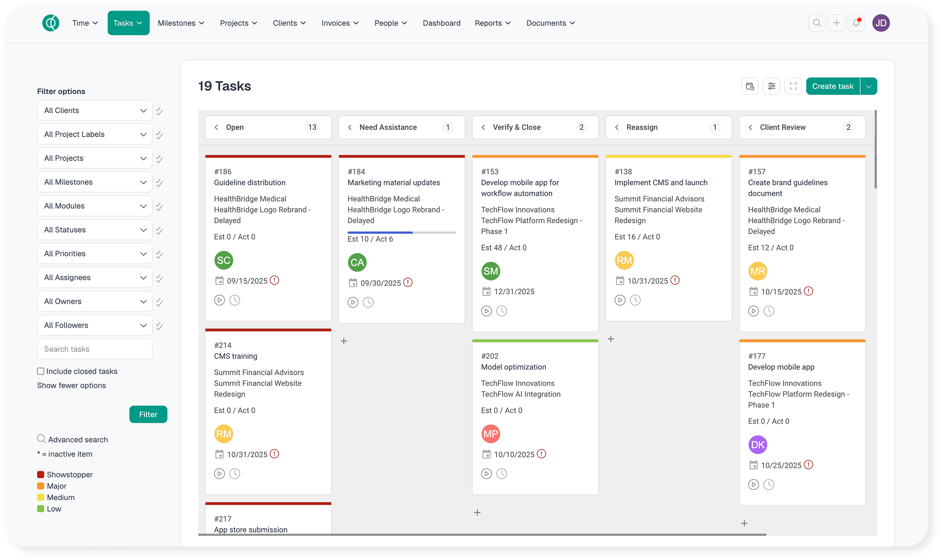Expand the All Projects dropdown

95,158
